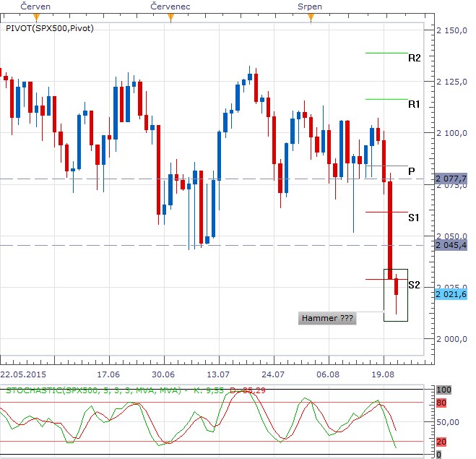Click the stochastic 20 oversold level tag
Screen dimensions: 476x459
pyautogui.click(x=441, y=442)
